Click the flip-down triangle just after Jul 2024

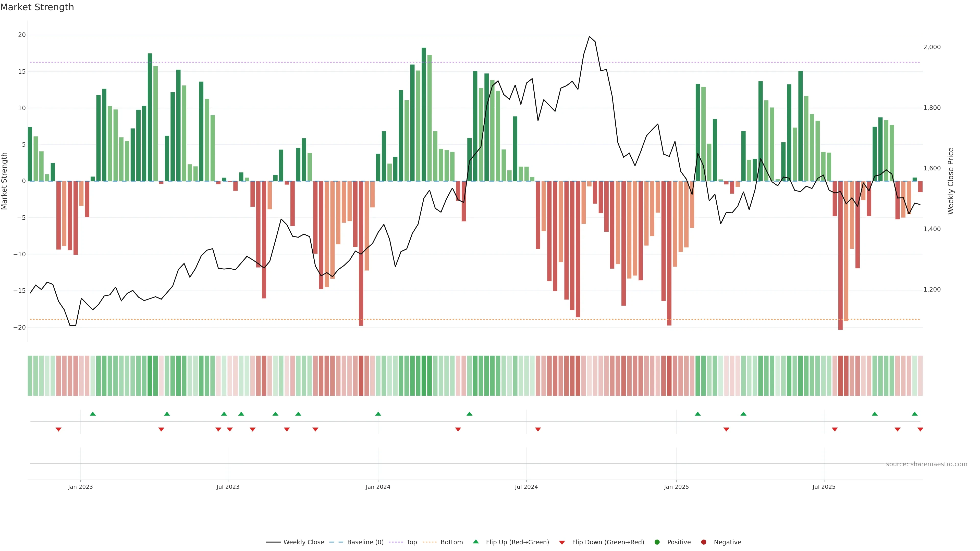tap(538, 429)
